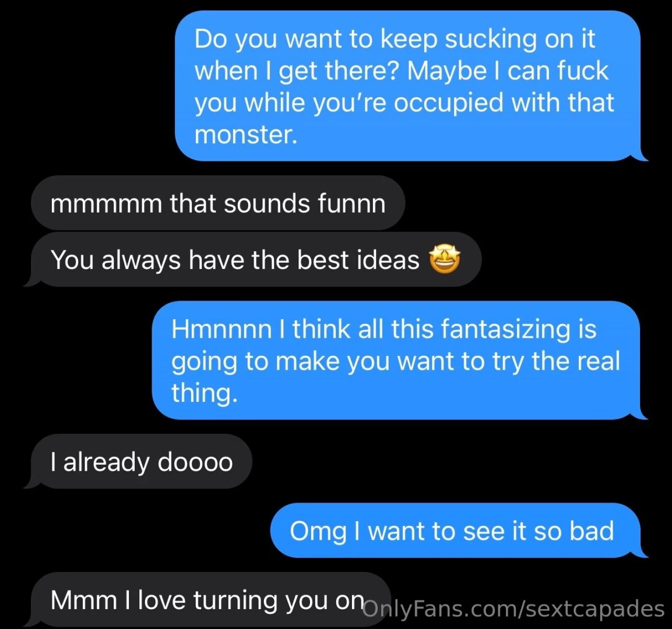The image size is (672, 629).
Task: Click the star-eyes emoji in the message
Action: (445, 260)
